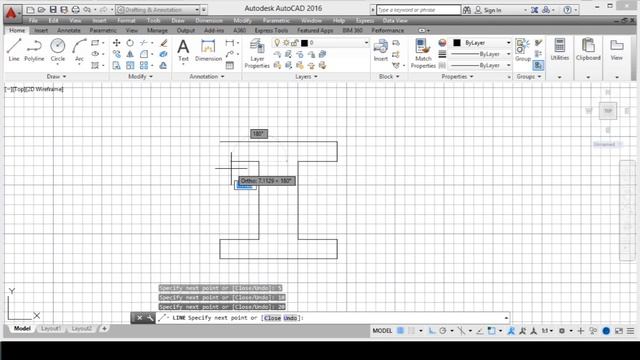This screenshot has height=360, width=640.
Task: Expand the Layers panel
Action: (x=307, y=76)
